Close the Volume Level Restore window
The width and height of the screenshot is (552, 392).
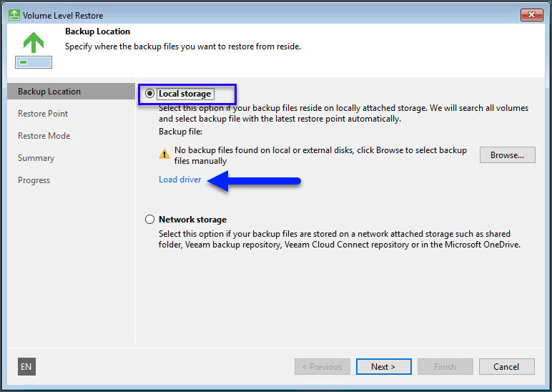coord(531,15)
